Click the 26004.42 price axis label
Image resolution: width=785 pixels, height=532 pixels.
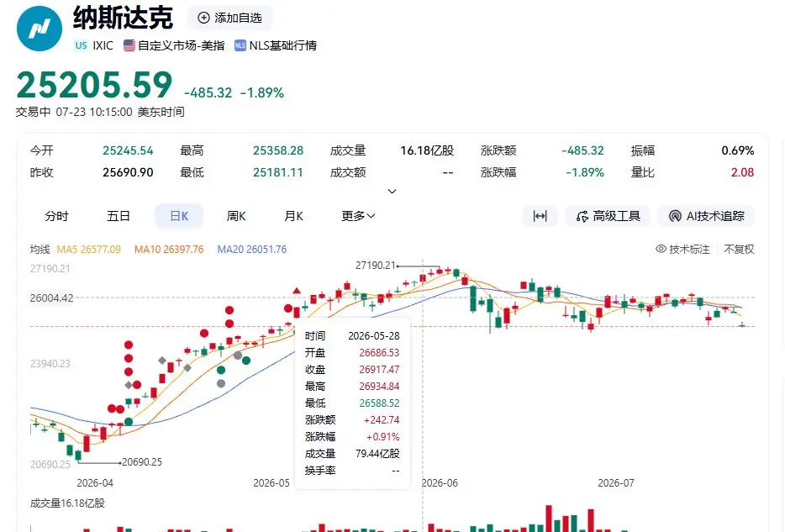[51, 298]
